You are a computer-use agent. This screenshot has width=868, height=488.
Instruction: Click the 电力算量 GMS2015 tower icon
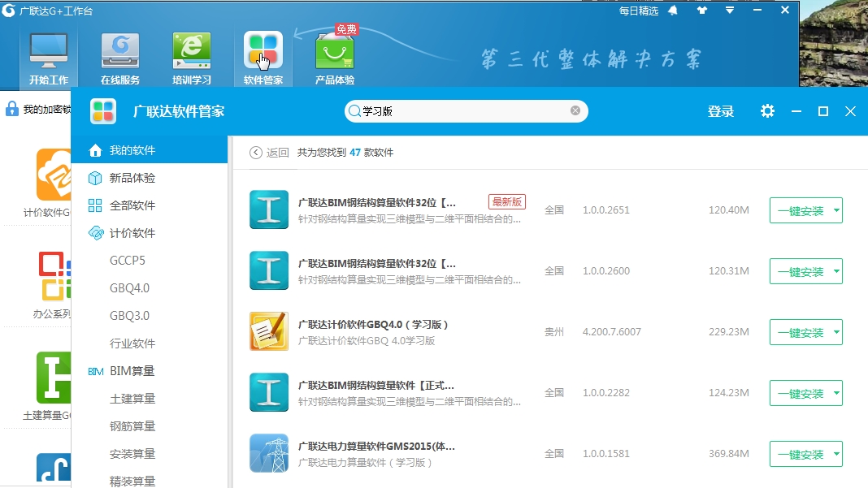tap(269, 453)
